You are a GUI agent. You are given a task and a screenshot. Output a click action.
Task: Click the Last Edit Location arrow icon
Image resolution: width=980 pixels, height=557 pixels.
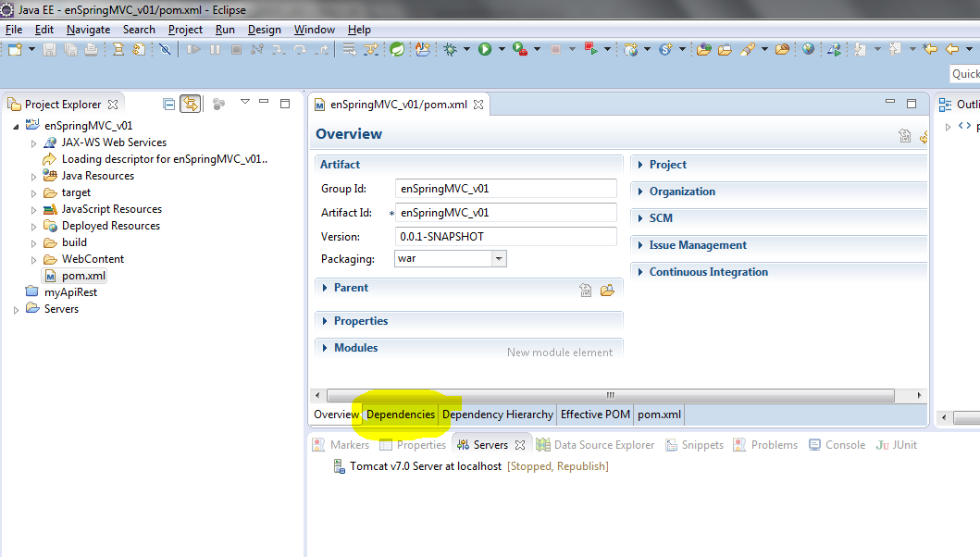click(930, 49)
